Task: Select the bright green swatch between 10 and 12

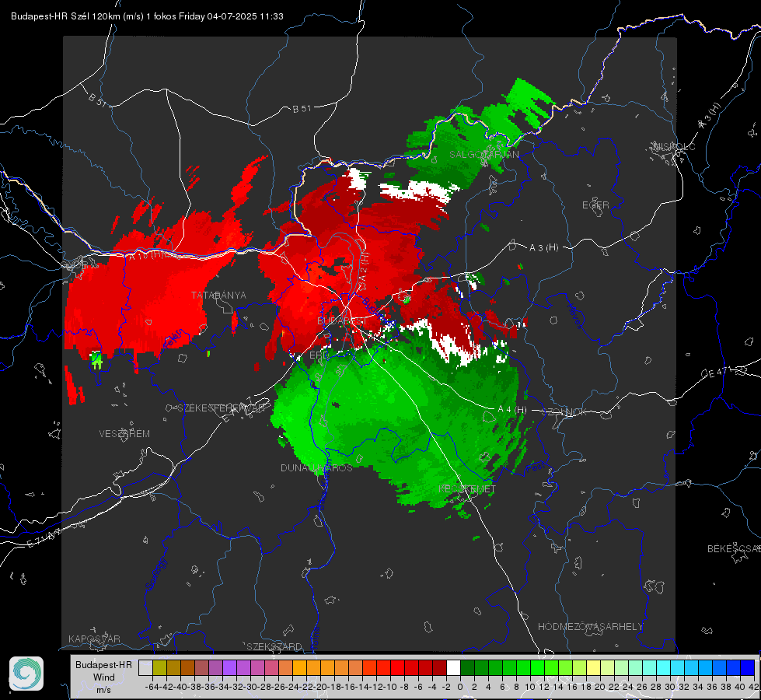Action: pyautogui.click(x=537, y=667)
